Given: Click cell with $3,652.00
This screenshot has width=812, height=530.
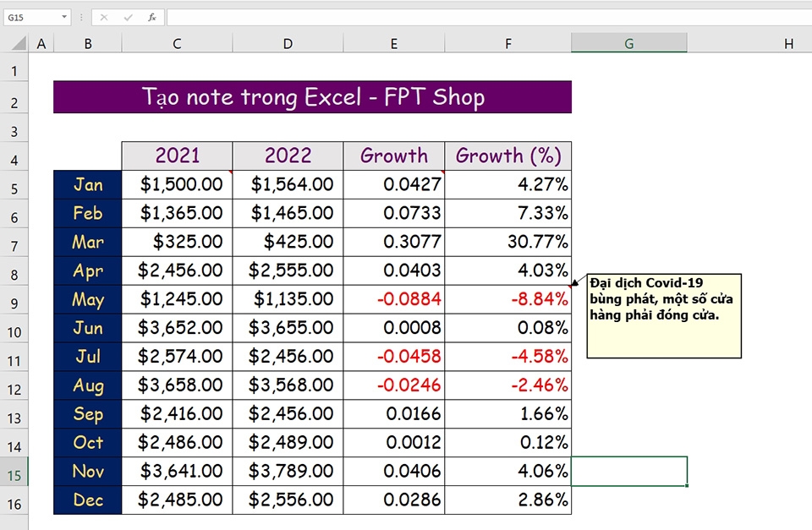Looking at the screenshot, I should [177, 328].
